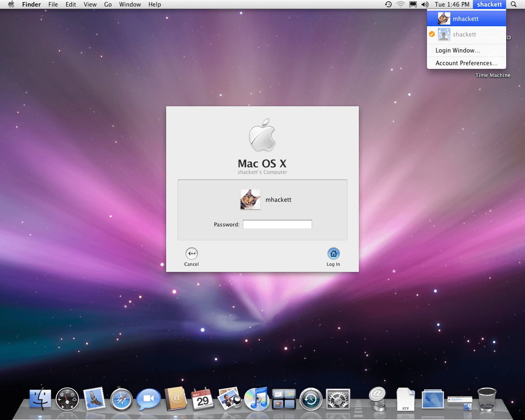Launch System Preferences gear icon
Viewport: 525px width, 420px height.
click(338, 399)
